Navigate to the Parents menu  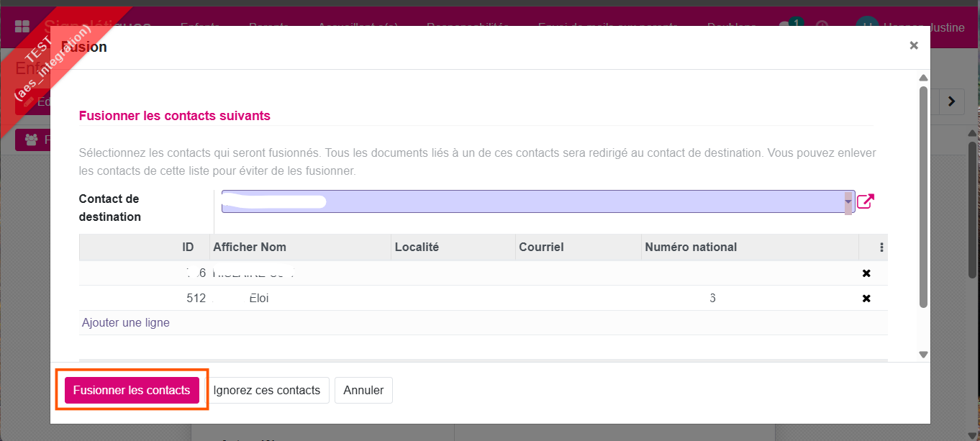tap(268, 27)
